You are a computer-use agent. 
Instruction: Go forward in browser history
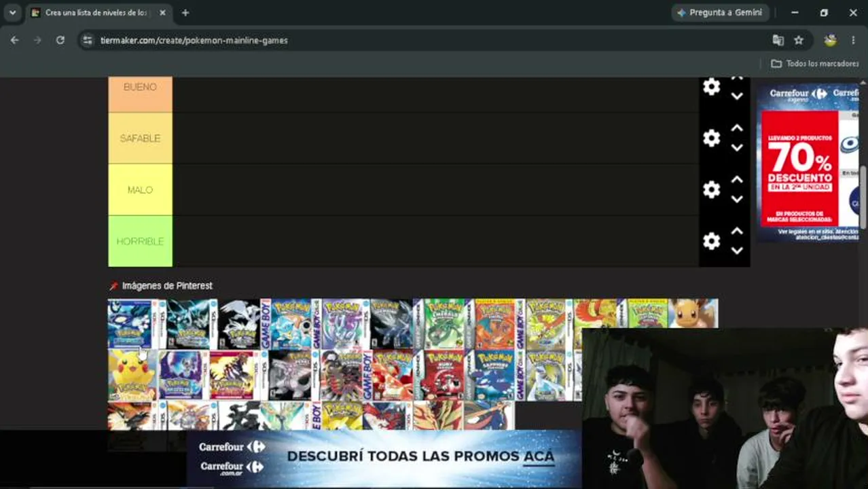coord(37,40)
